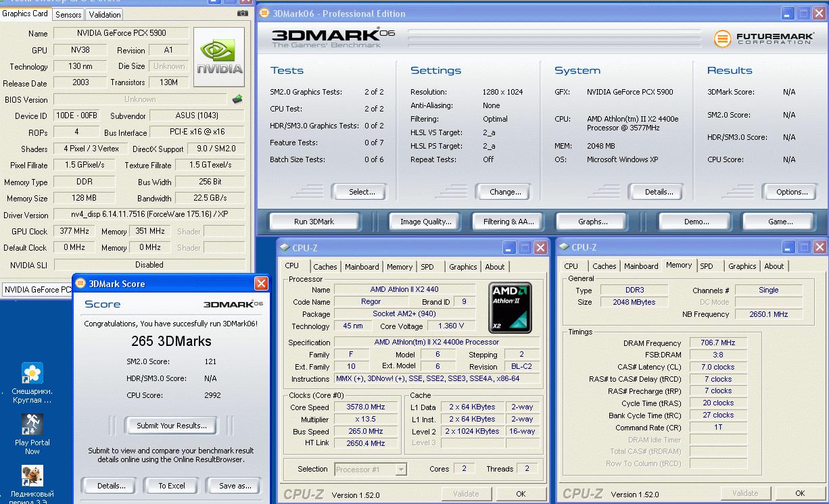The width and height of the screenshot is (829, 504).
Task: Click the Futuremark Corporation logo
Action: point(763,39)
